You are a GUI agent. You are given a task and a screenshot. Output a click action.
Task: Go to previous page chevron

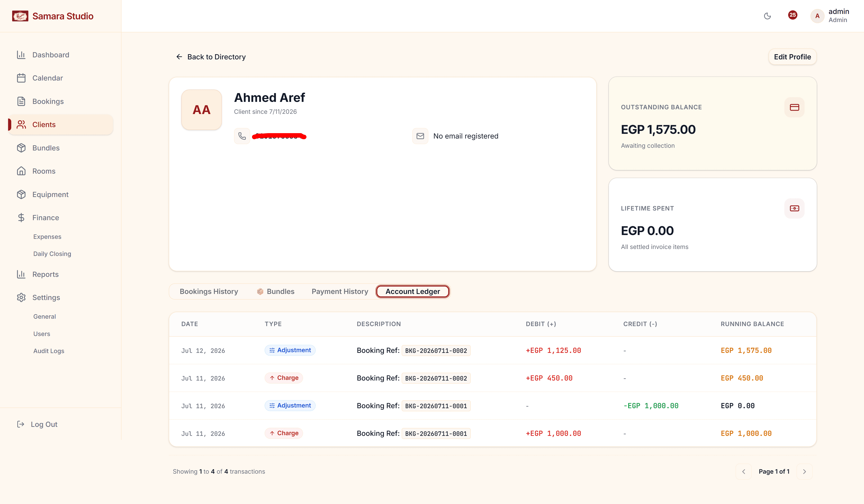click(744, 471)
